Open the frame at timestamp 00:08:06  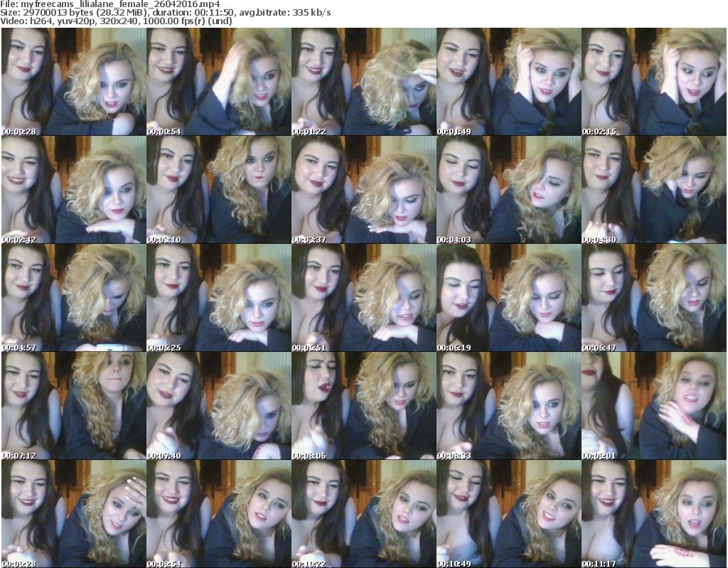click(x=363, y=406)
